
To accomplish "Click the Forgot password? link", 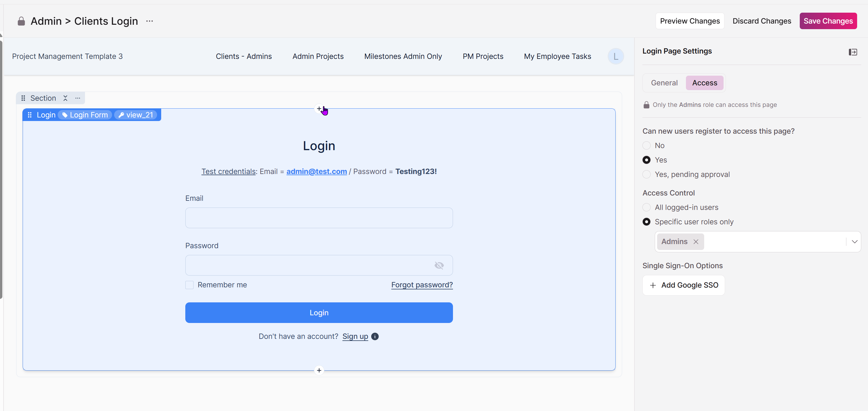I will (x=422, y=285).
